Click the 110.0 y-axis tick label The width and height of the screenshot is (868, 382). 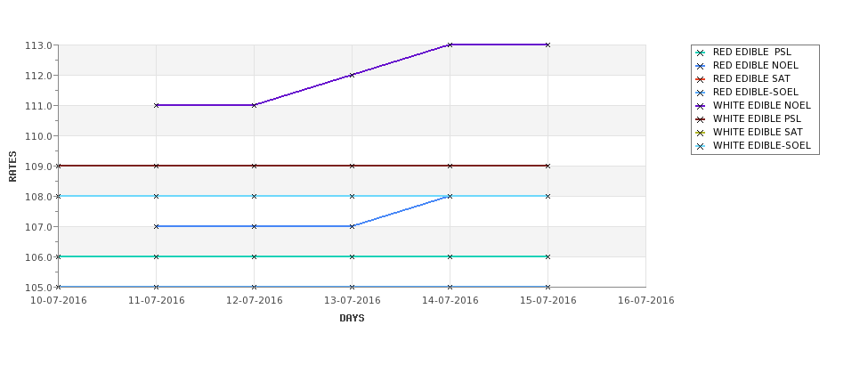[x=38, y=135]
